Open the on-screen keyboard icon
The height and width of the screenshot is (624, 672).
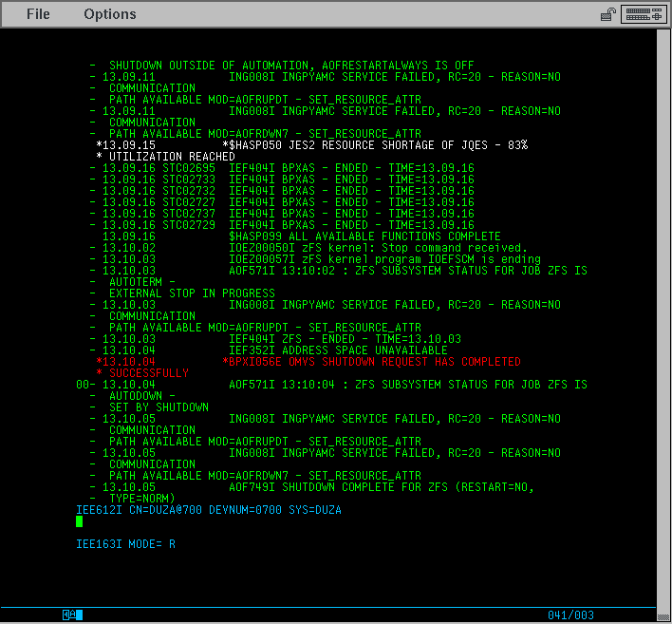[644, 14]
